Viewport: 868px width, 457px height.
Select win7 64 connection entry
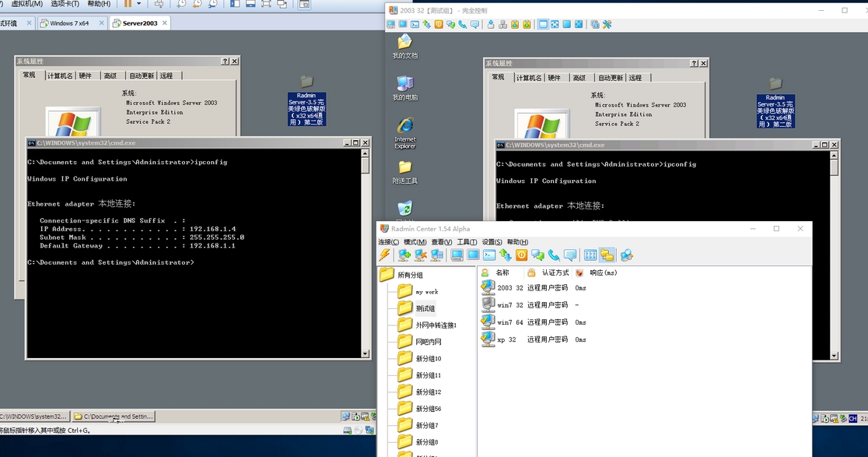tap(533, 322)
